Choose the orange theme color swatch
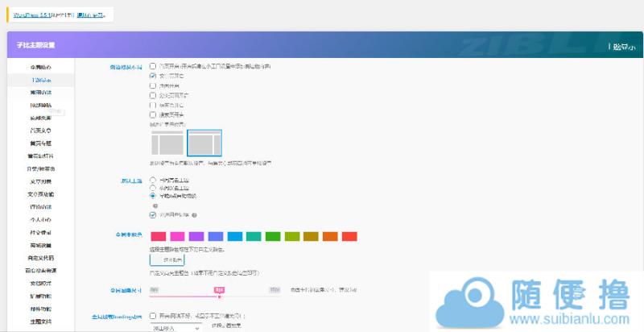 [330, 236]
